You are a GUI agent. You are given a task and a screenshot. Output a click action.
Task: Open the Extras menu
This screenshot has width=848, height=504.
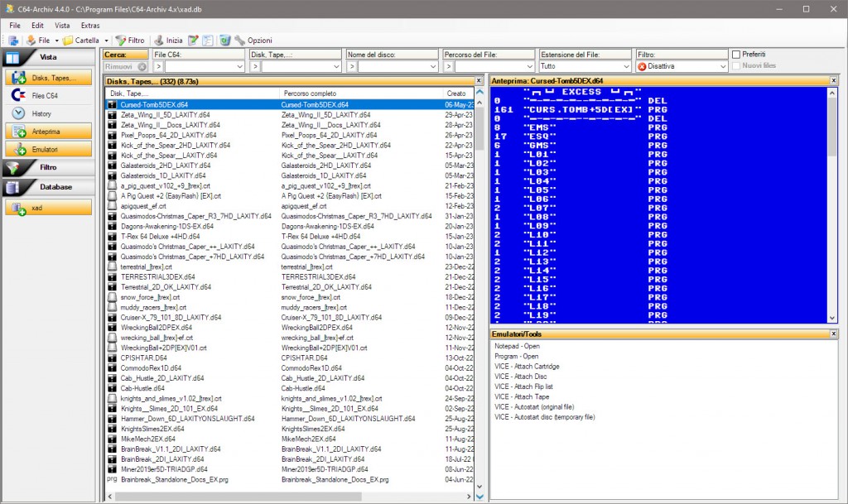click(90, 26)
